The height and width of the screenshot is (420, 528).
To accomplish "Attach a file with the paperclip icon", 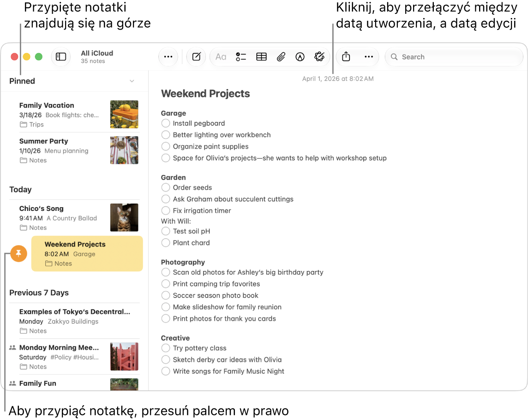I will point(281,57).
